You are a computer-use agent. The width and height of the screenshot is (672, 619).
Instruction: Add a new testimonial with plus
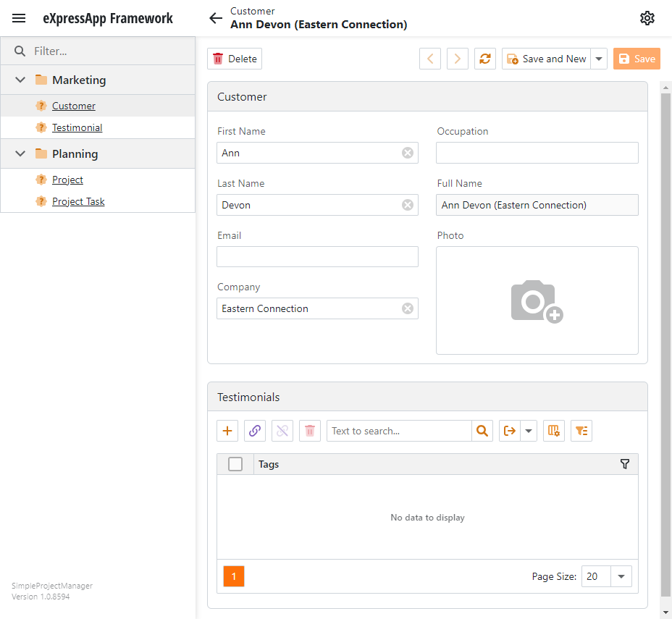(227, 431)
